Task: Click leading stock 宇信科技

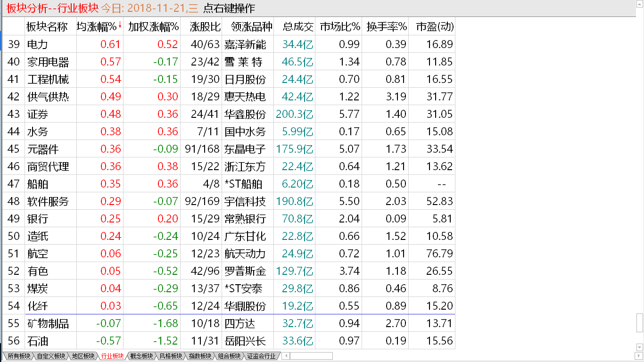Action: pos(245,201)
